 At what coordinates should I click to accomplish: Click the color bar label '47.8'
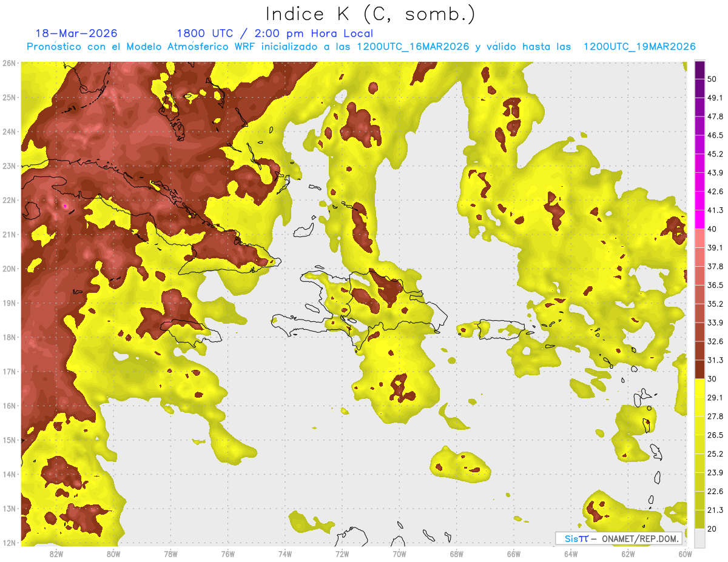tap(715, 116)
